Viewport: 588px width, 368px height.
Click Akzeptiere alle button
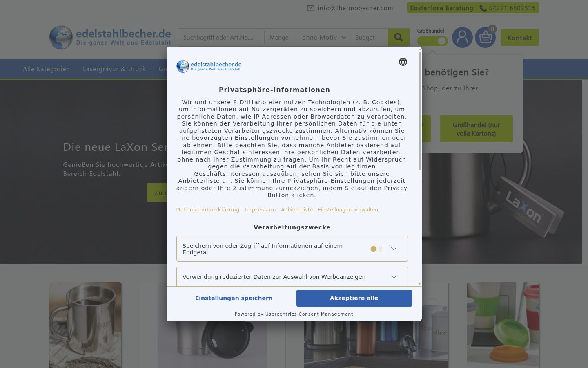coord(354,298)
